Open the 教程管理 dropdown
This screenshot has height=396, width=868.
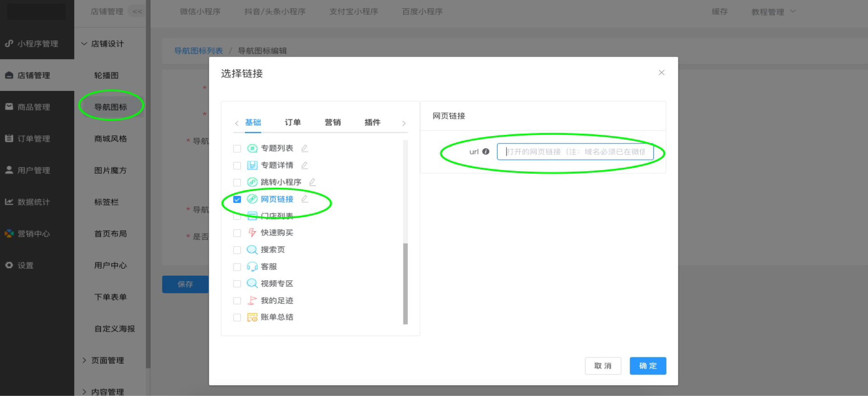[x=773, y=12]
